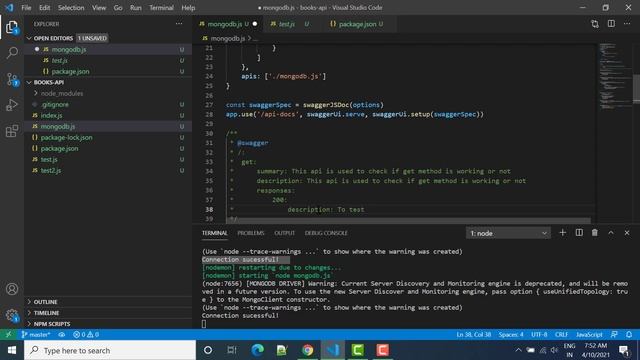Image resolution: width=640 pixels, height=360 pixels.
Task: Split the editor to the right
Action: [611, 24]
